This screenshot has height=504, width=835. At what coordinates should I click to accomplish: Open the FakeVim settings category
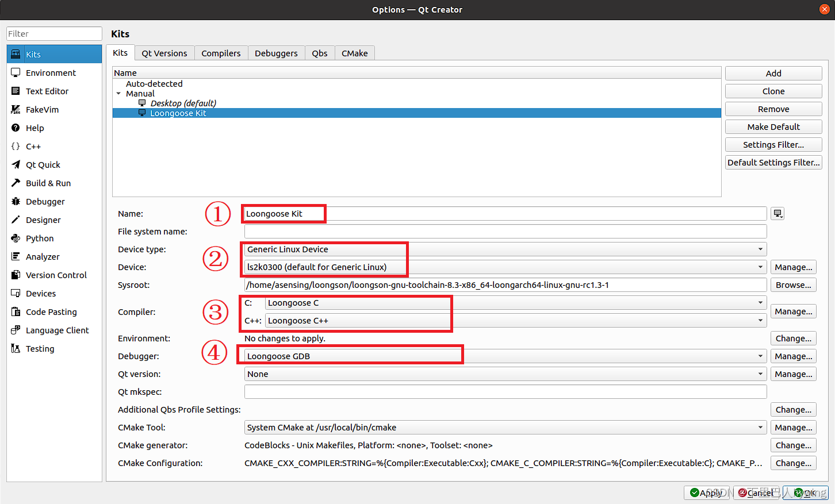coord(54,109)
